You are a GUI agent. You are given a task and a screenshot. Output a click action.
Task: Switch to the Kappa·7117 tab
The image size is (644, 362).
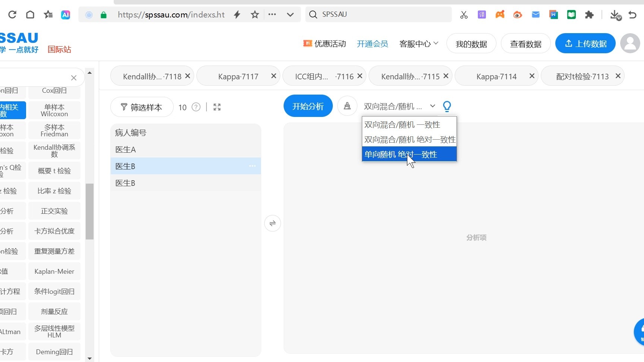click(x=238, y=76)
